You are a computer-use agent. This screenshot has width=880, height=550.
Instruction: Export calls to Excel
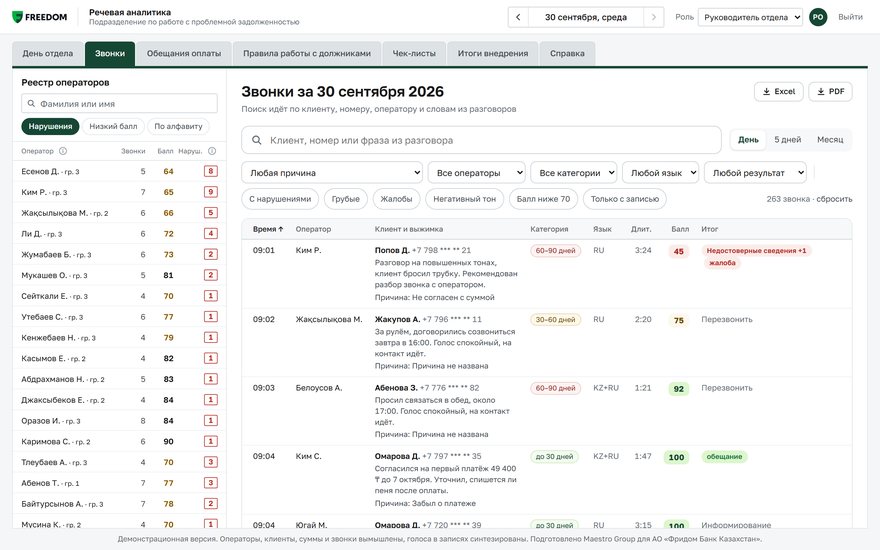[x=779, y=91]
